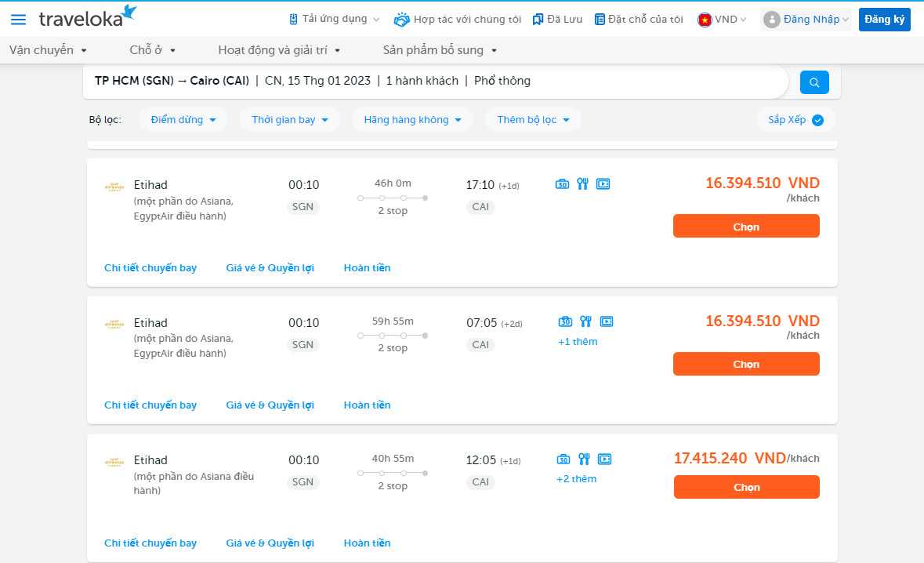The image size is (924, 563).
Task: Click entertainment icon on 40h 55m flight
Action: (604, 459)
